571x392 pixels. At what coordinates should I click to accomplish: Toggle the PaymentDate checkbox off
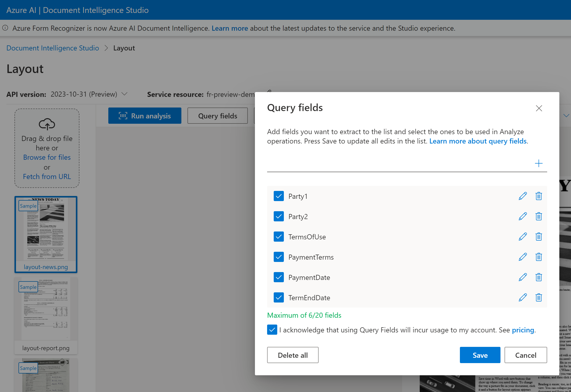(279, 277)
